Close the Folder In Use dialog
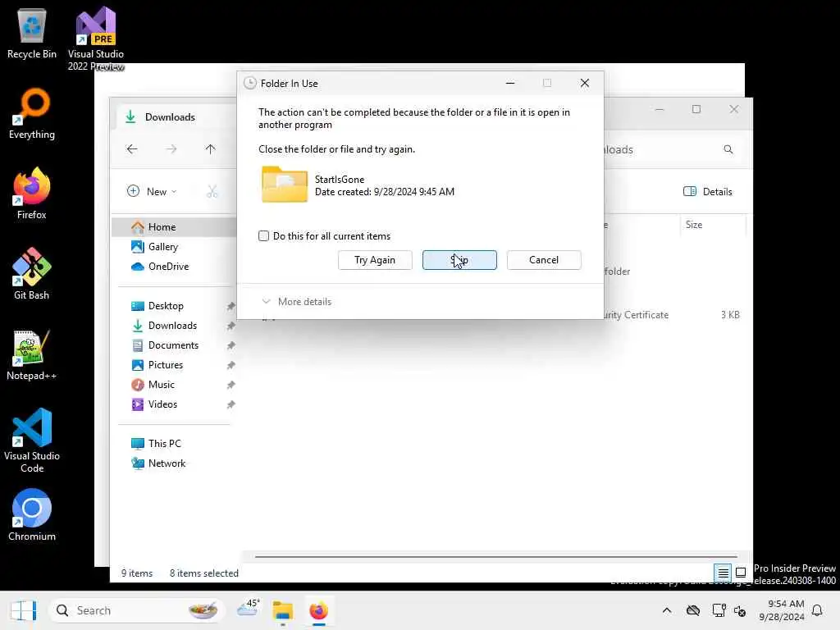This screenshot has width=840, height=630. pos(584,83)
